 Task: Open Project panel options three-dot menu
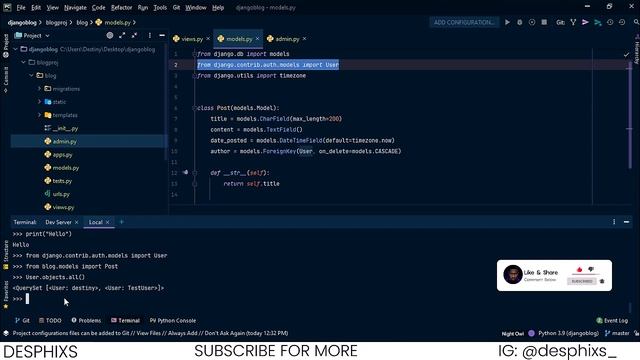point(149,36)
